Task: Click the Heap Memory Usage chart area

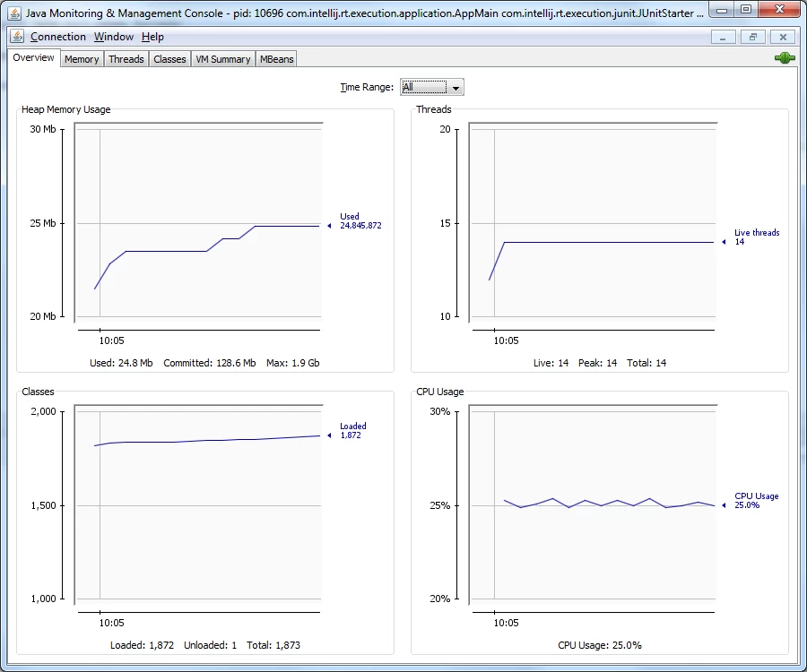Action: pos(199,222)
